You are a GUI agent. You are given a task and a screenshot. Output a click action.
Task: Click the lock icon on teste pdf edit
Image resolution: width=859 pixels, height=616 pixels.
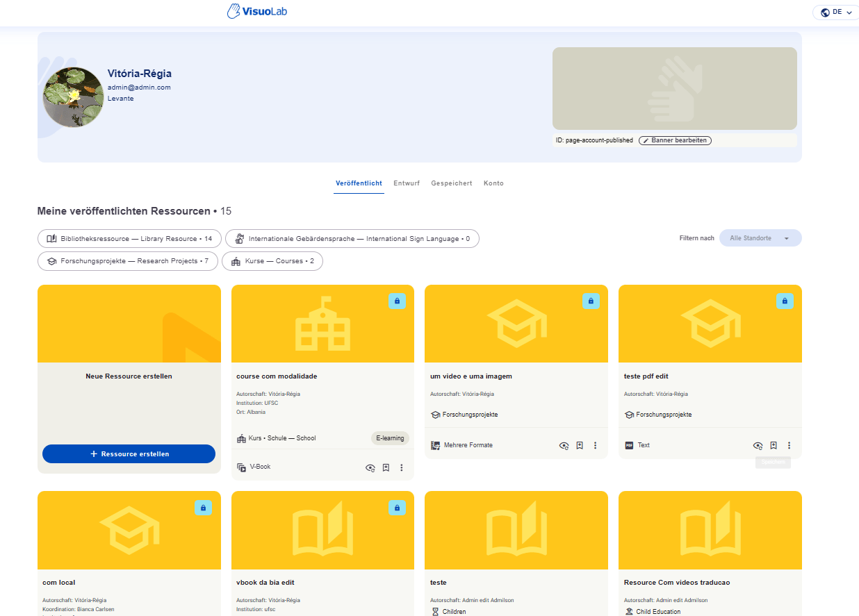pyautogui.click(x=785, y=301)
